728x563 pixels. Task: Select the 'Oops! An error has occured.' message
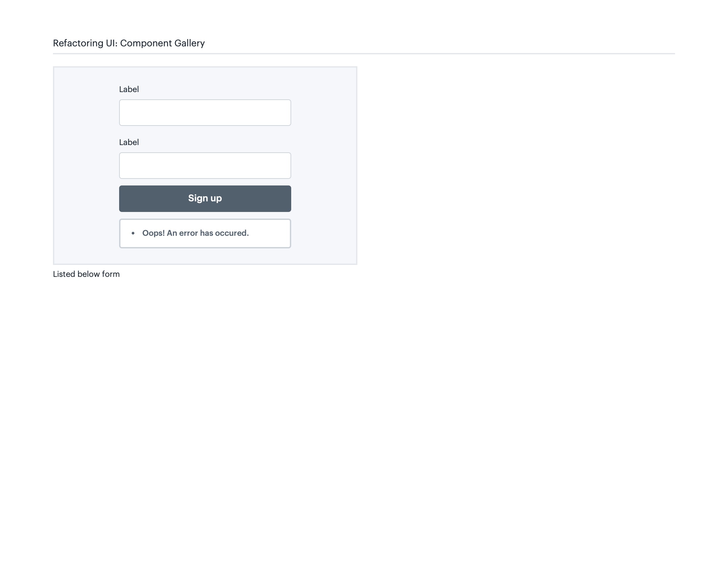coord(195,233)
